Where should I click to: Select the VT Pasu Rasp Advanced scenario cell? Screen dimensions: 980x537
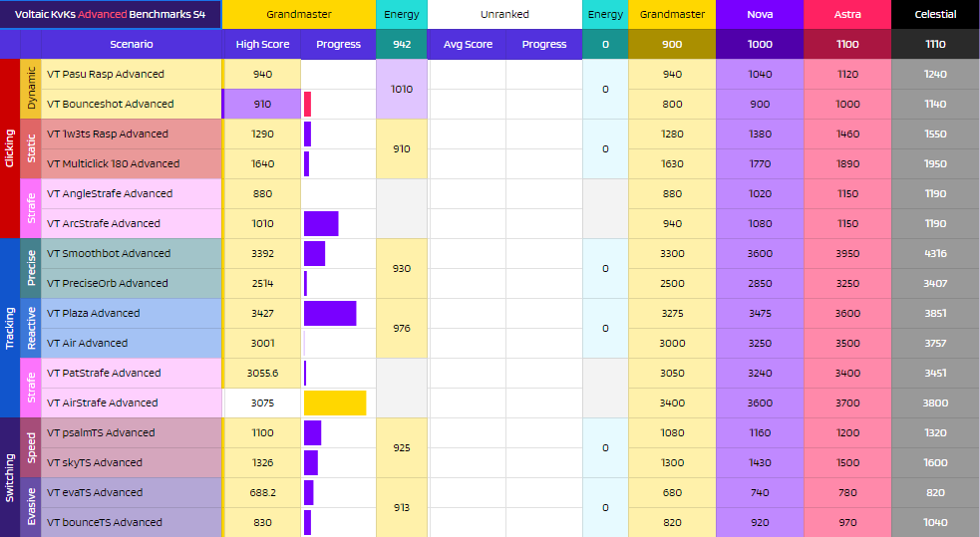pyautogui.click(x=132, y=74)
